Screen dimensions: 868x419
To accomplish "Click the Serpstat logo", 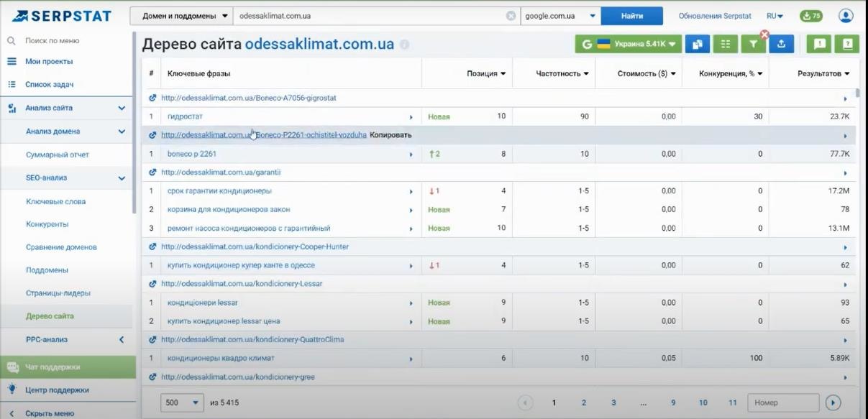I will (63, 16).
